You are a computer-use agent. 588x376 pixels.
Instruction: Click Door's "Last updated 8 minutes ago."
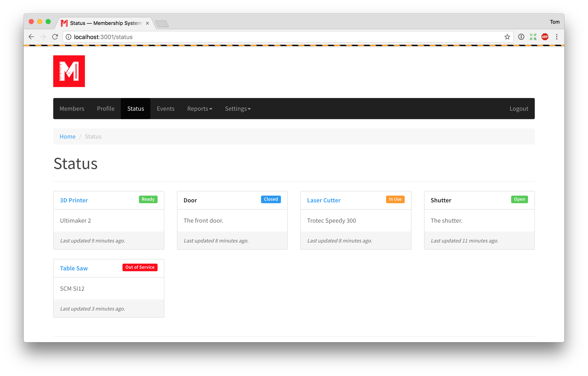[x=216, y=241]
